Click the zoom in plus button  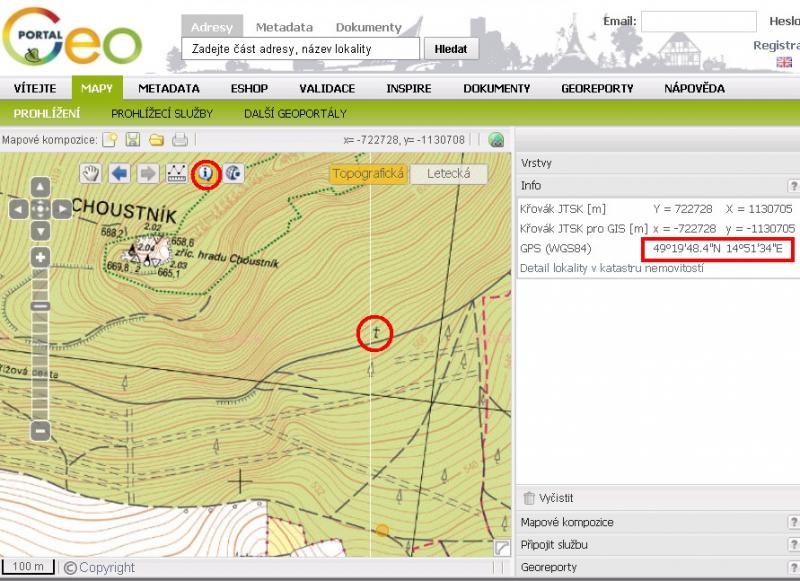(x=40, y=257)
